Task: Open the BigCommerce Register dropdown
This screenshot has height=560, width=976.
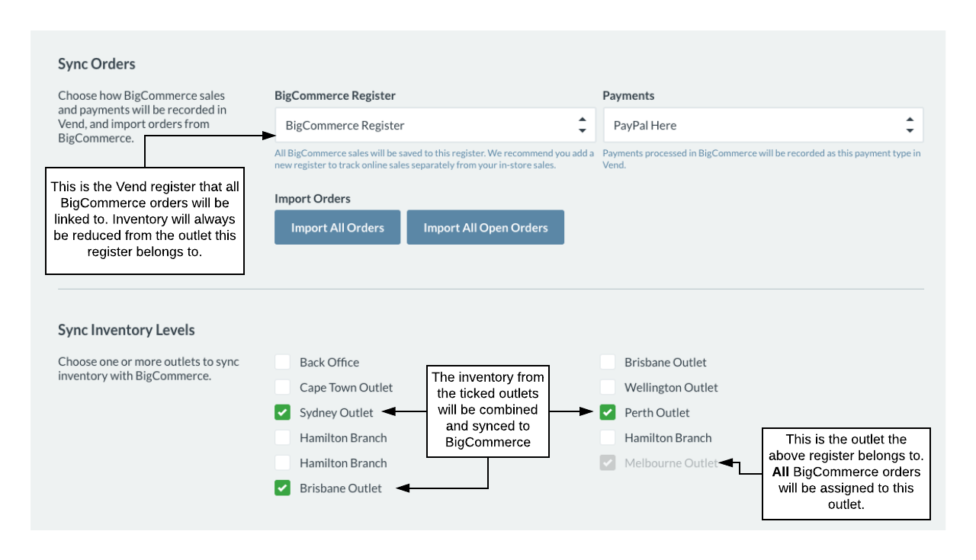Action: point(435,125)
